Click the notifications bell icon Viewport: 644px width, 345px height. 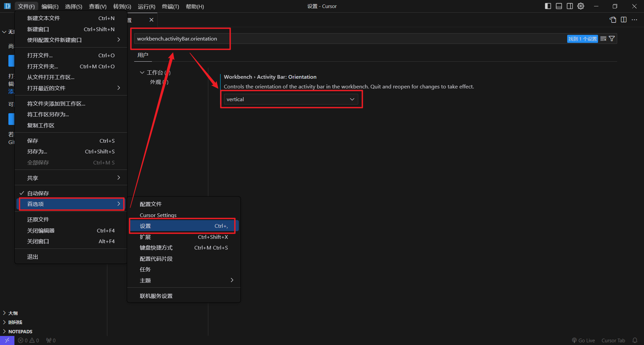coord(635,340)
